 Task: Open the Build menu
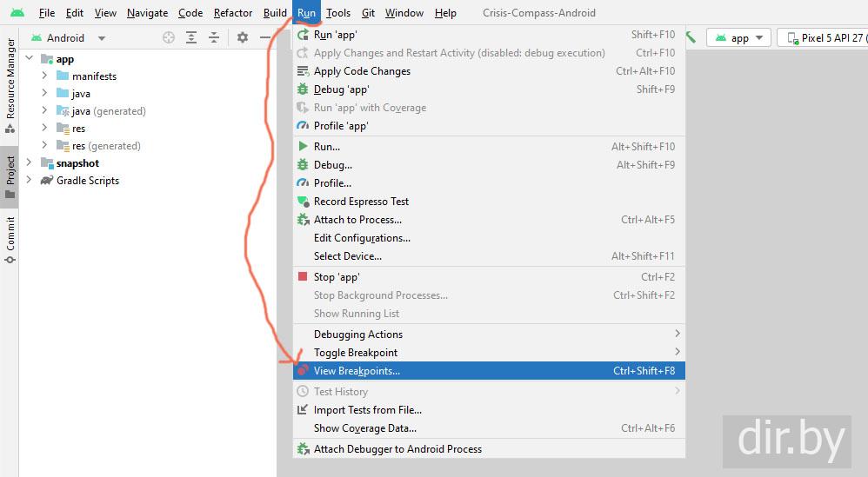[275, 13]
